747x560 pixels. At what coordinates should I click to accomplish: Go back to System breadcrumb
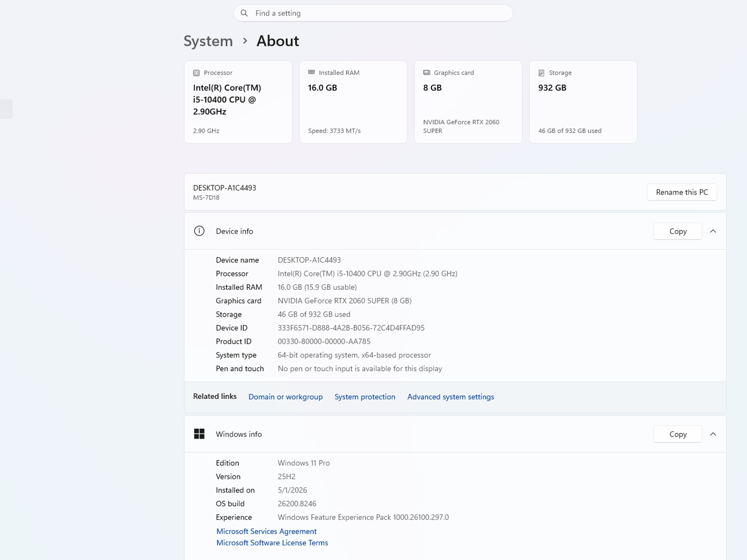click(x=208, y=41)
